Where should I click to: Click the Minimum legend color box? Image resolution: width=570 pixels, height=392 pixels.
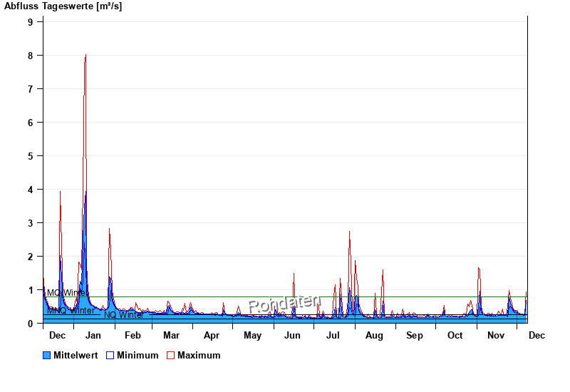(110, 355)
